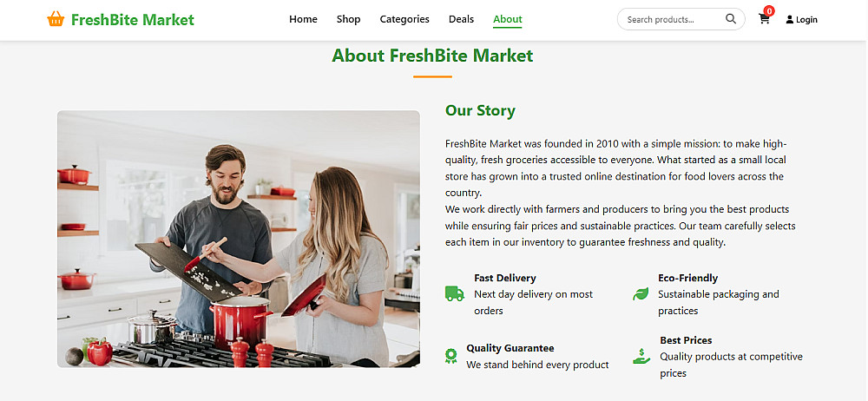Viewport: 868px width, 401px height.
Task: Click the Login link
Action: point(806,20)
